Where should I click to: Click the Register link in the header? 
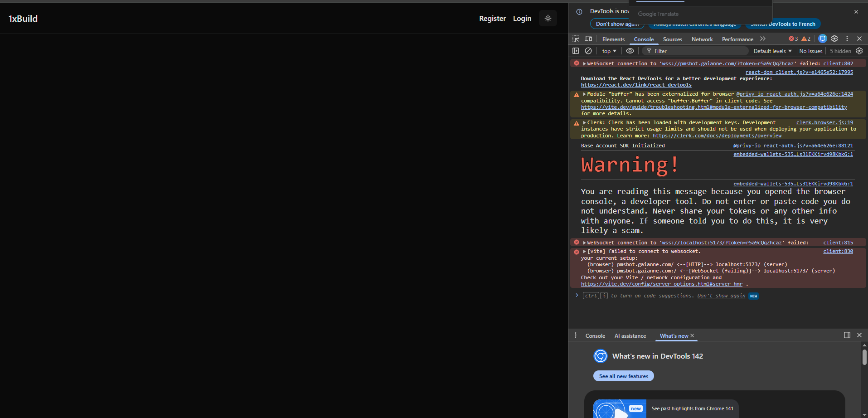[492, 19]
